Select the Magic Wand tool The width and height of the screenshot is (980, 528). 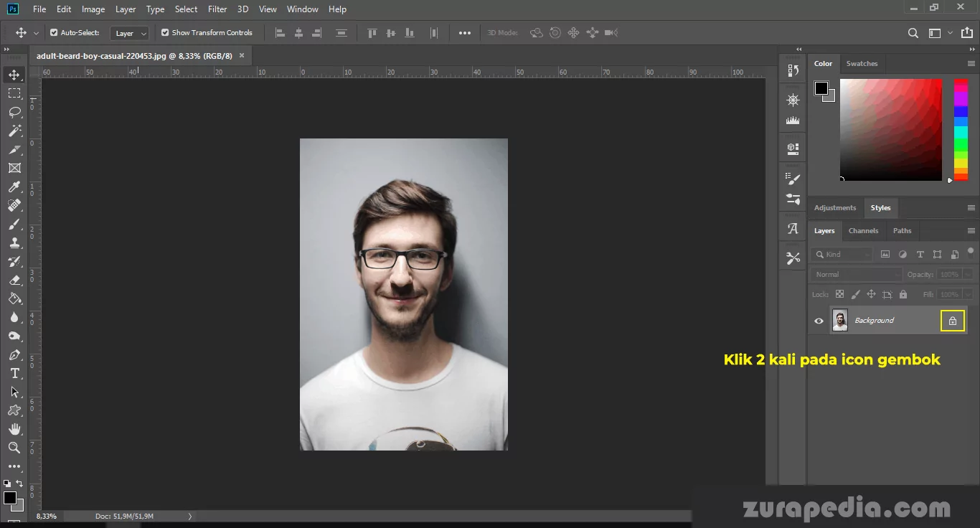coord(14,131)
